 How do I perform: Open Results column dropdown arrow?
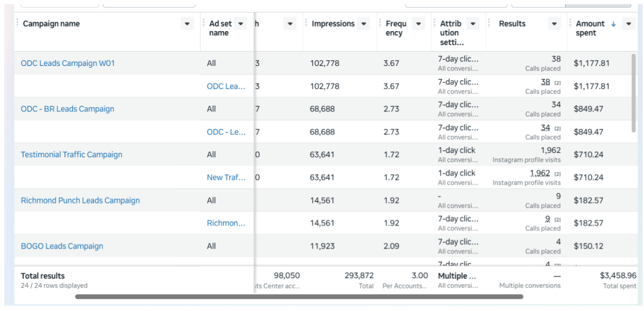click(555, 24)
